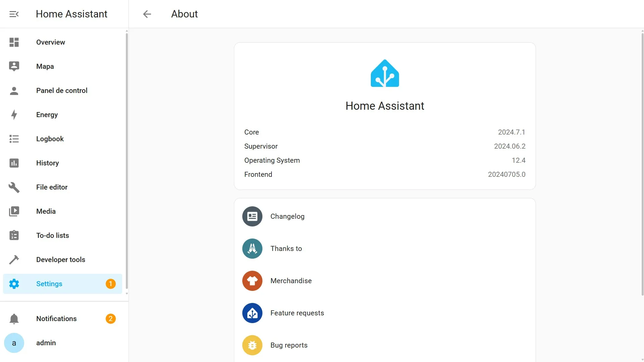
Task: Open the Changelog link
Action: click(x=385, y=216)
